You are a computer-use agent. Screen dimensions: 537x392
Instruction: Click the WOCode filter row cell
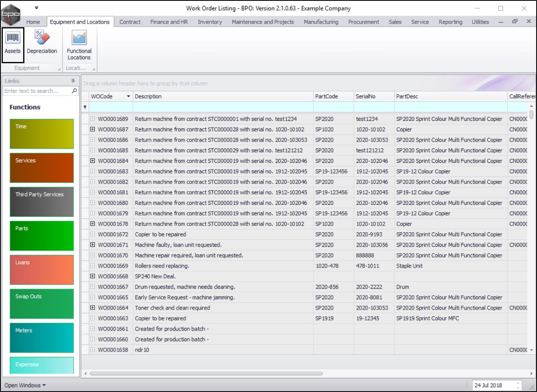pyautogui.click(x=111, y=107)
